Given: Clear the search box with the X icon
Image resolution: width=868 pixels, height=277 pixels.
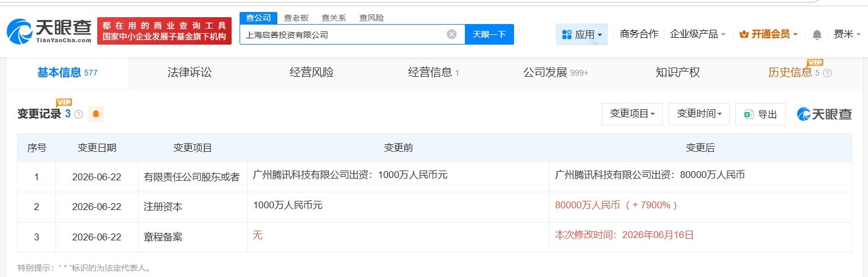Looking at the screenshot, I should coord(452,34).
